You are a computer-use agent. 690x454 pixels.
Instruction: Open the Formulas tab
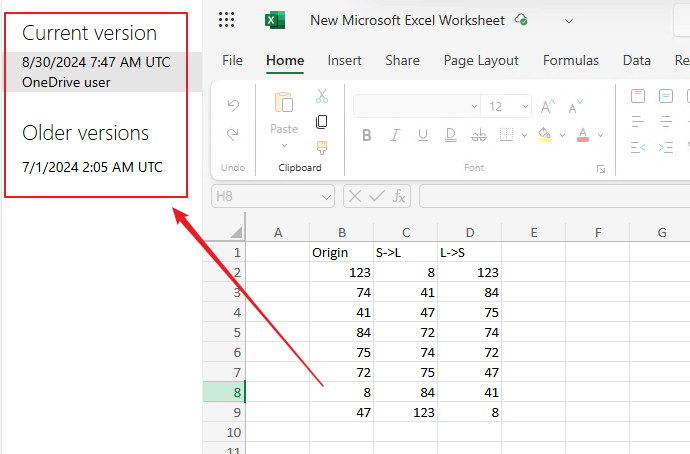click(x=571, y=60)
